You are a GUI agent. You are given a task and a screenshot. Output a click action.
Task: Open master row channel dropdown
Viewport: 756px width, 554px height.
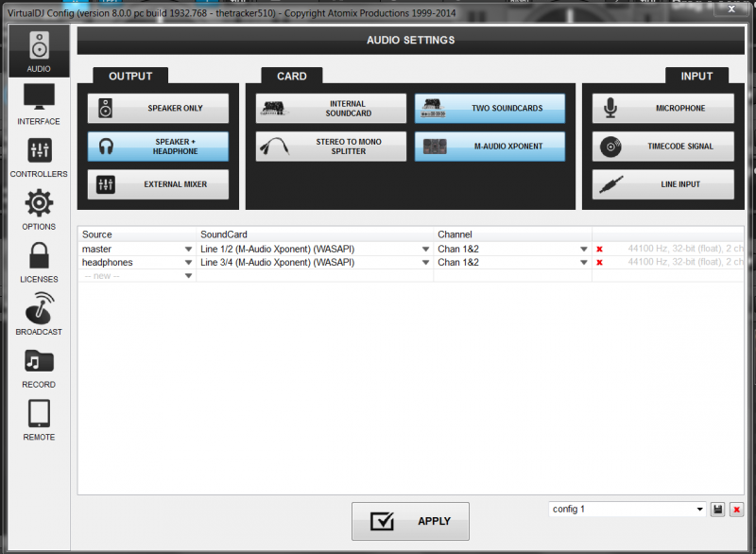[583, 250]
